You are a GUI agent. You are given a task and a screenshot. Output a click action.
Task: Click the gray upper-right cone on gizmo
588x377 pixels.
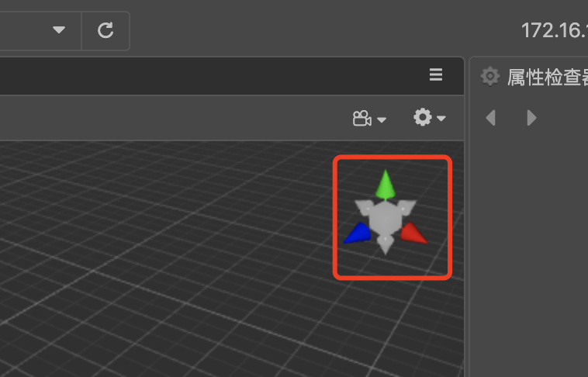point(407,207)
